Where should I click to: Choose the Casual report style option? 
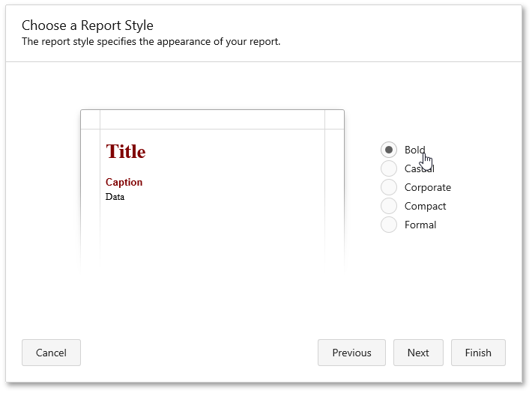tap(388, 168)
